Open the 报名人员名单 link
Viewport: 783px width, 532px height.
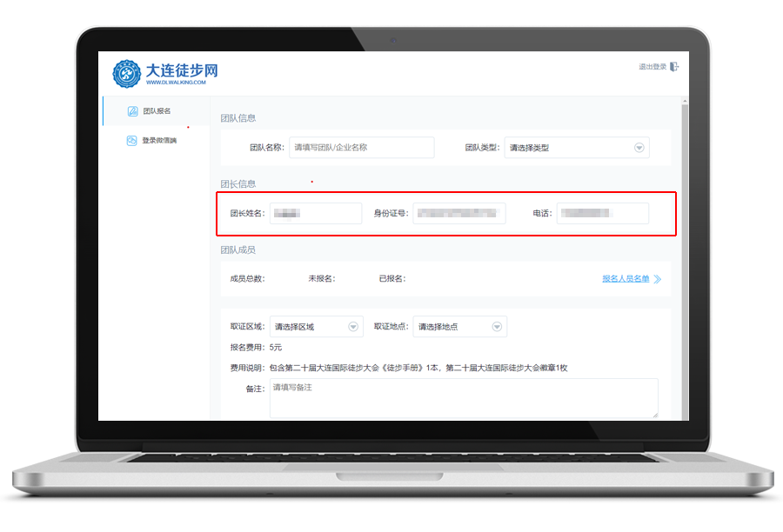(626, 279)
